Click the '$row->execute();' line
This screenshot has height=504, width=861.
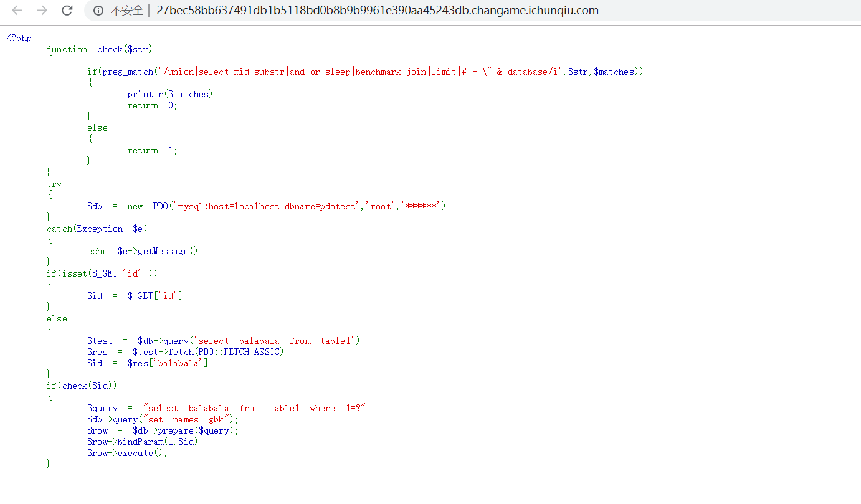pyautogui.click(x=127, y=453)
